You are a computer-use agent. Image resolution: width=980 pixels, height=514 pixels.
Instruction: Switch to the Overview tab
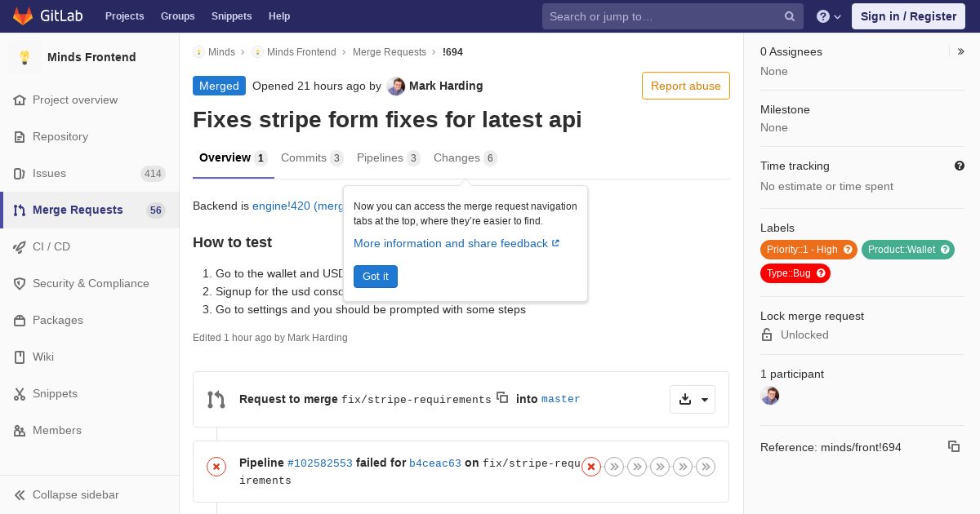tap(234, 157)
